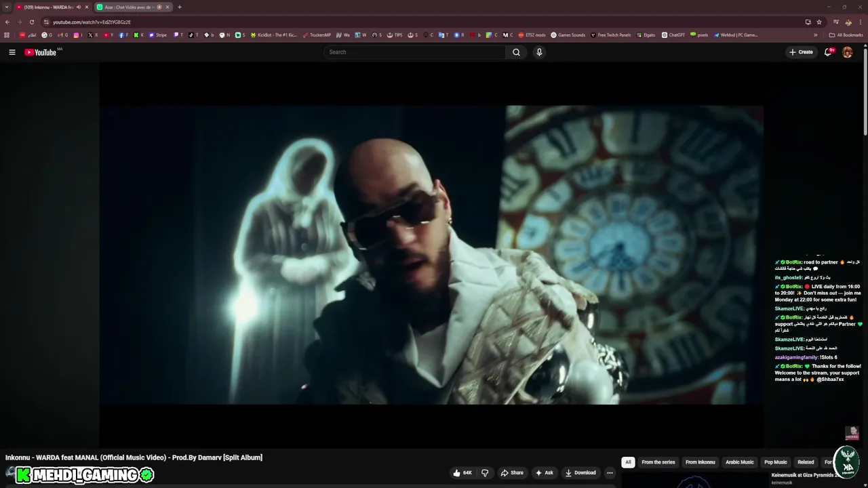Expand Chrome tab search dropdown arrow

click(7, 7)
